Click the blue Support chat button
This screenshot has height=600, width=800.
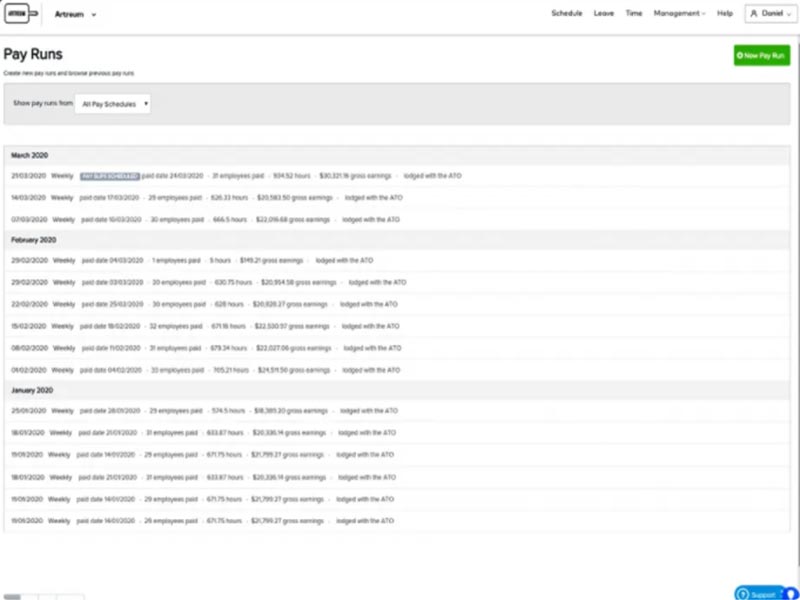coord(761,593)
